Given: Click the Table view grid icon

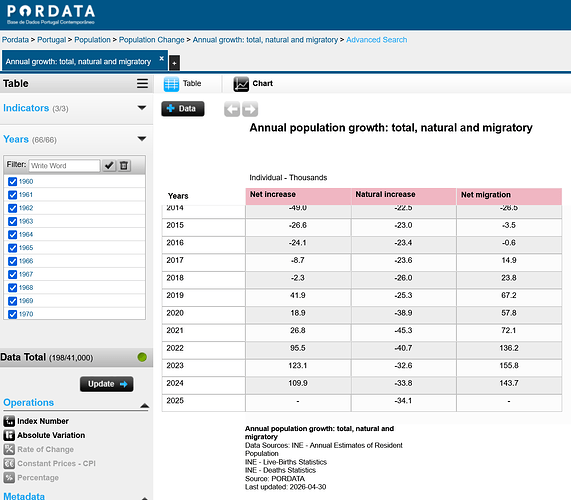Looking at the screenshot, I should 171,84.
